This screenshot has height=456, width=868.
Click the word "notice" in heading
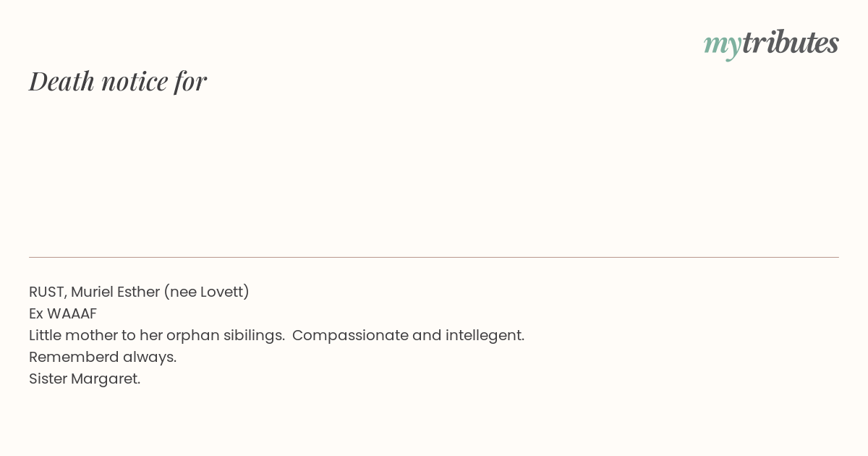pyautogui.click(x=135, y=82)
